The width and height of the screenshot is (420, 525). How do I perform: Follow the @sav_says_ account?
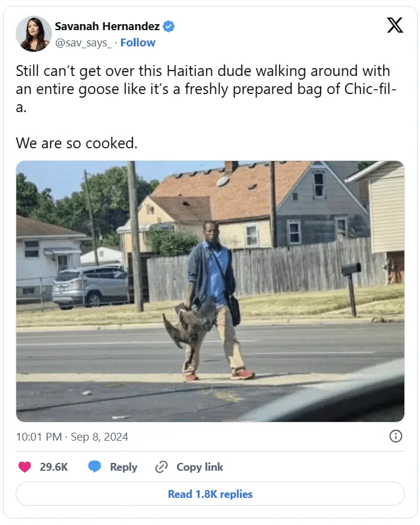[x=137, y=43]
